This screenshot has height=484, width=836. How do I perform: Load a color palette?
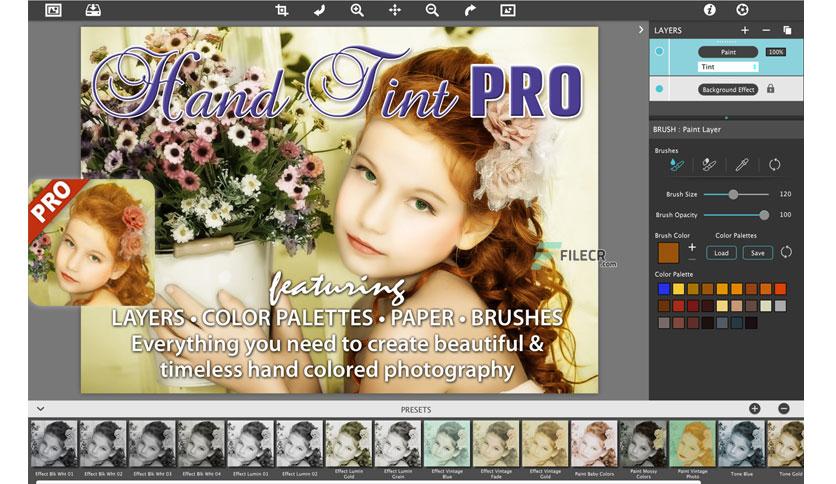coord(721,253)
